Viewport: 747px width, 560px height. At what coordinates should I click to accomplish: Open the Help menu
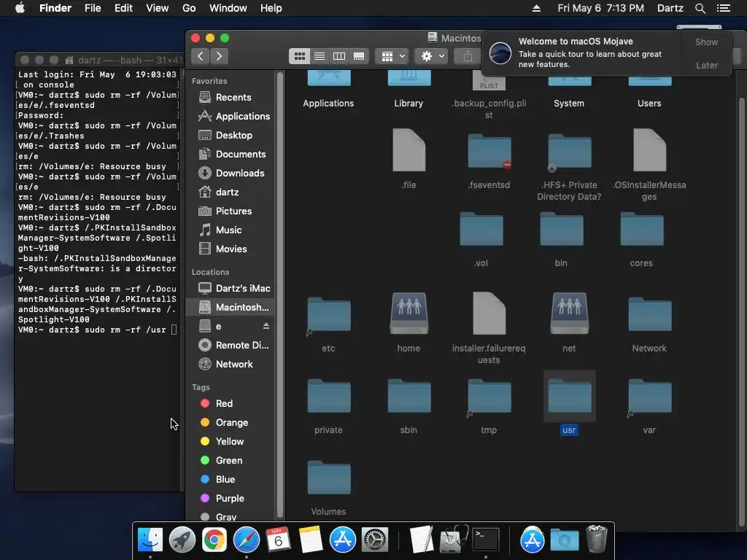point(271,8)
